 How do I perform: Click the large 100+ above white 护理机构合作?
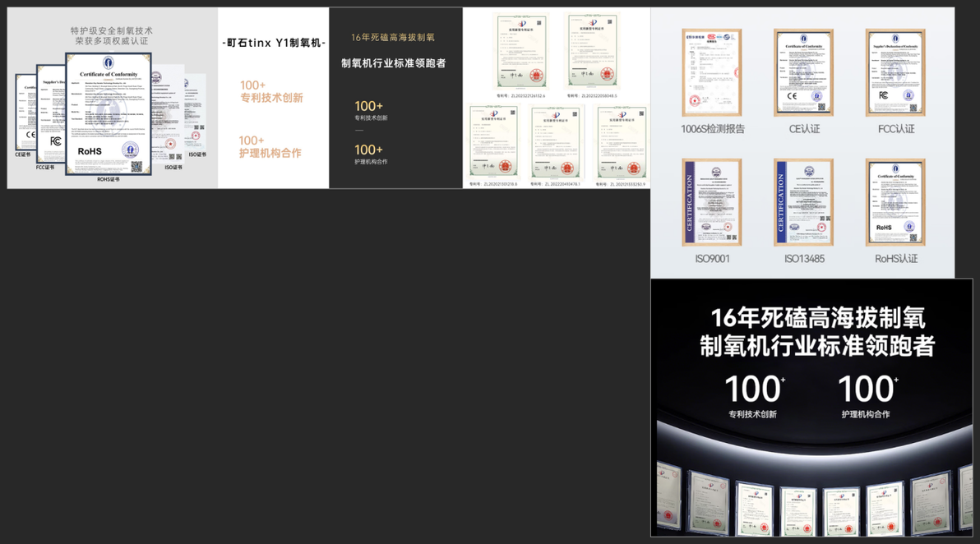coord(867,389)
